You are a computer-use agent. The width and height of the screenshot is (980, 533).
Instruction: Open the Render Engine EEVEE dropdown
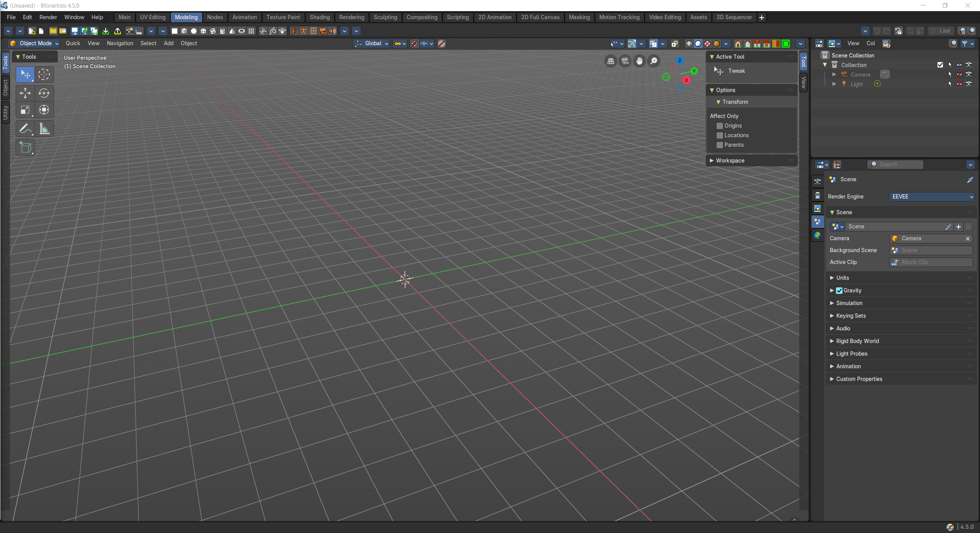[931, 197]
